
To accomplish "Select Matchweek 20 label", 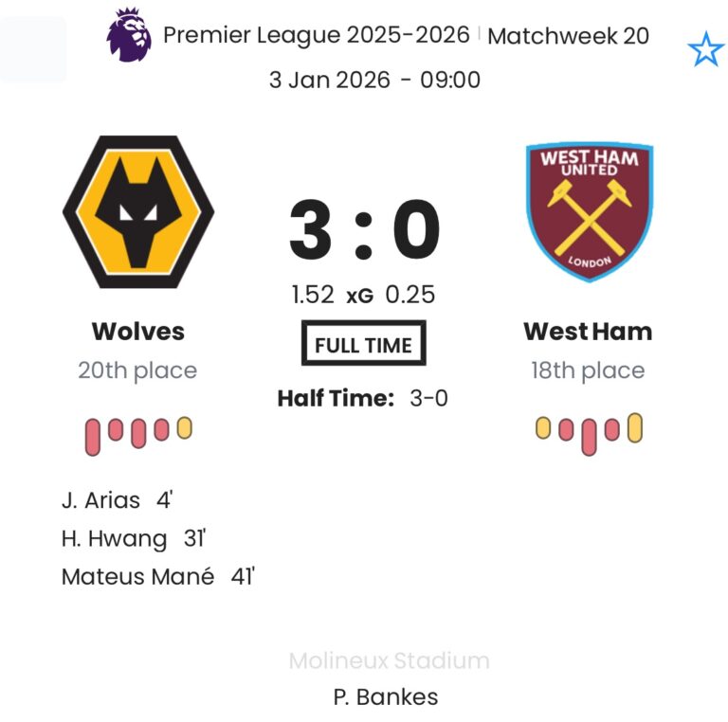I will (569, 36).
